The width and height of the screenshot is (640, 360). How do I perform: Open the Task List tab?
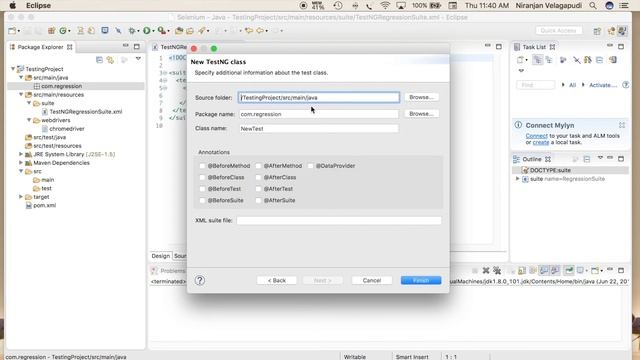pyautogui.click(x=534, y=47)
